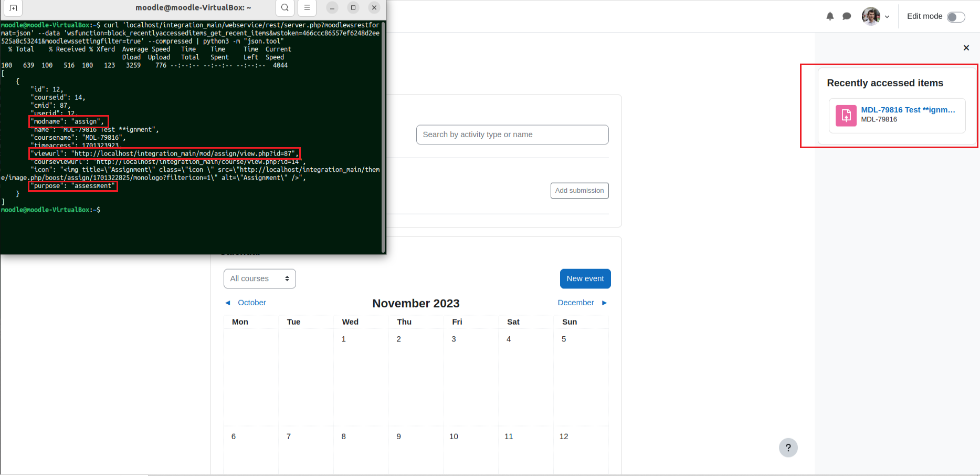
Task: Open the messaging speech bubble icon
Action: (847, 16)
